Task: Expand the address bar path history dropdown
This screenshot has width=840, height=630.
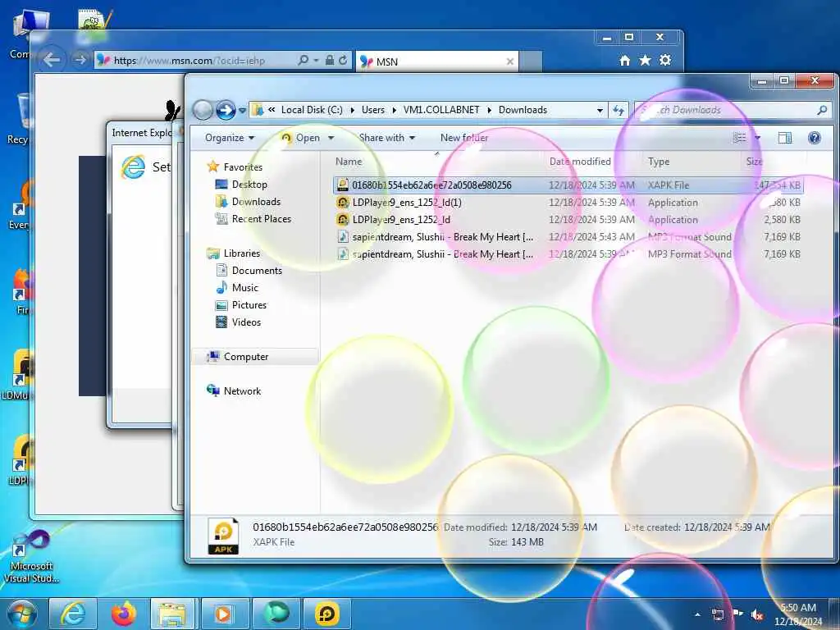Action: (x=600, y=111)
